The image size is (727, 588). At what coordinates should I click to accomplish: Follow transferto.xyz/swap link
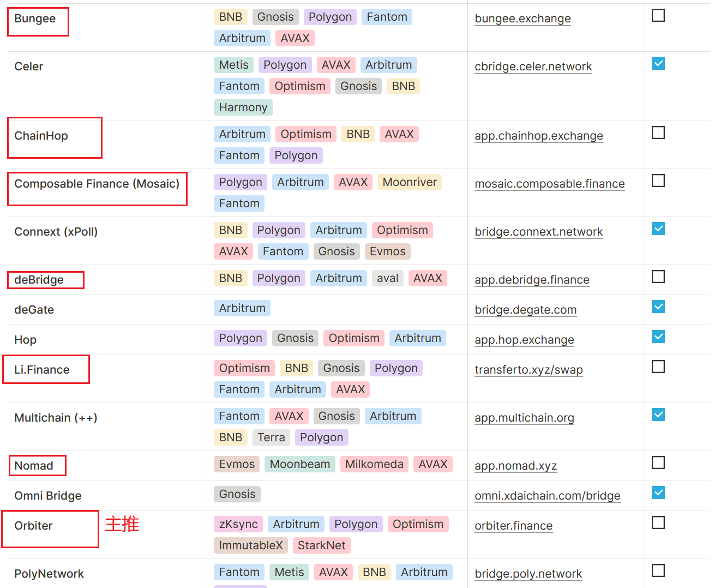[528, 370]
